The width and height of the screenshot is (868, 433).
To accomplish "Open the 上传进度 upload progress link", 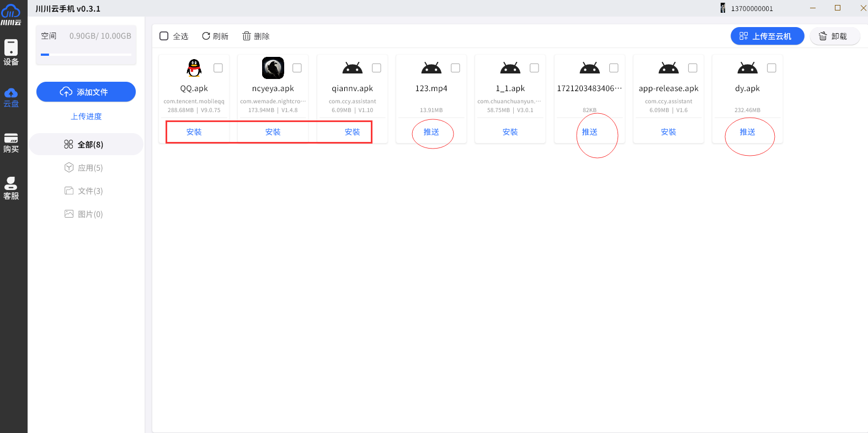I will [86, 117].
